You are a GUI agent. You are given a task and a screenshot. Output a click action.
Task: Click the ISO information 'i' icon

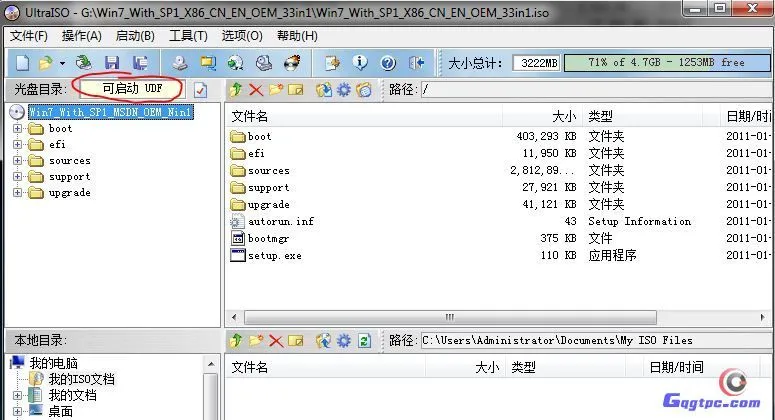[360, 63]
